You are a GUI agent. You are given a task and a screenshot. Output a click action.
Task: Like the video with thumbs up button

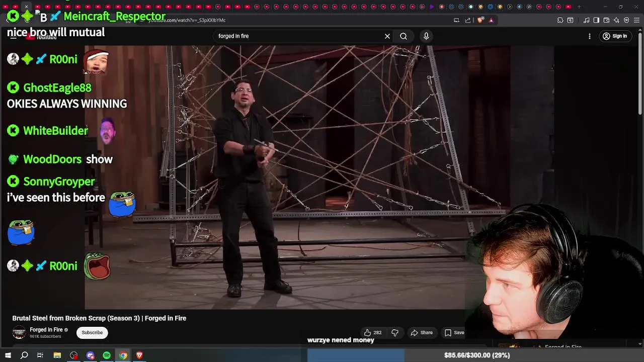click(373, 332)
